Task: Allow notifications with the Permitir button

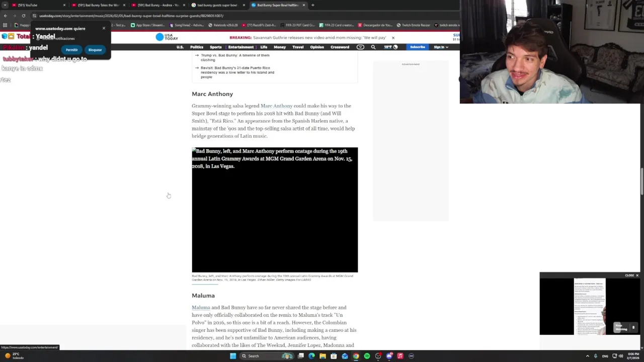Action: [x=71, y=50]
